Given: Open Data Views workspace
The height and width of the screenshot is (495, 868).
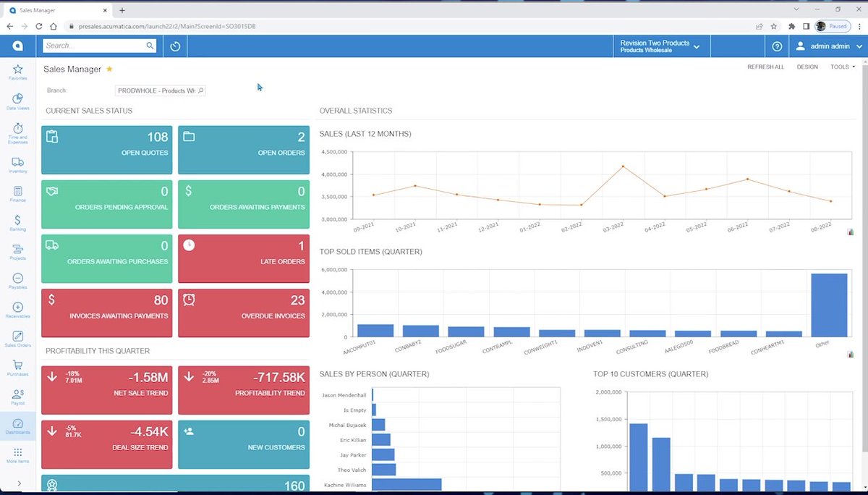Looking at the screenshot, I should pos(18,101).
